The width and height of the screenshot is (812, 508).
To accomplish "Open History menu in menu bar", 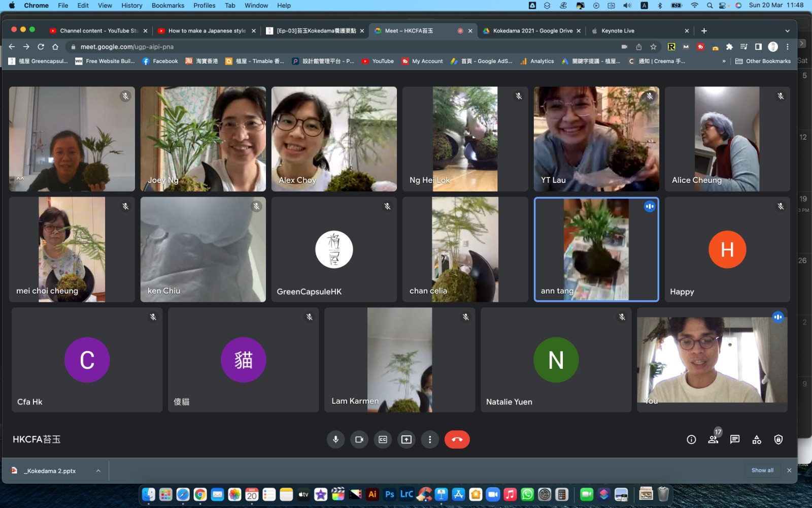I will coord(132,6).
